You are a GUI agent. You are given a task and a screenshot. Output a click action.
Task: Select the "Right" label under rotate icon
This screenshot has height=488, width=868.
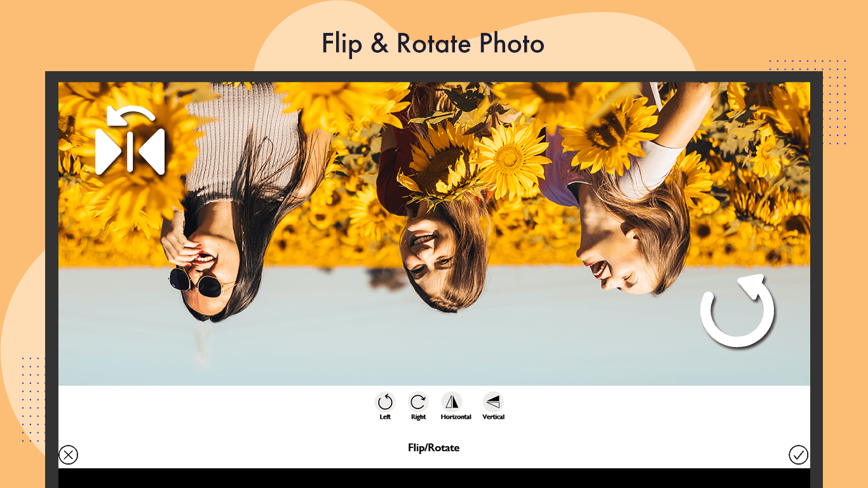418,417
